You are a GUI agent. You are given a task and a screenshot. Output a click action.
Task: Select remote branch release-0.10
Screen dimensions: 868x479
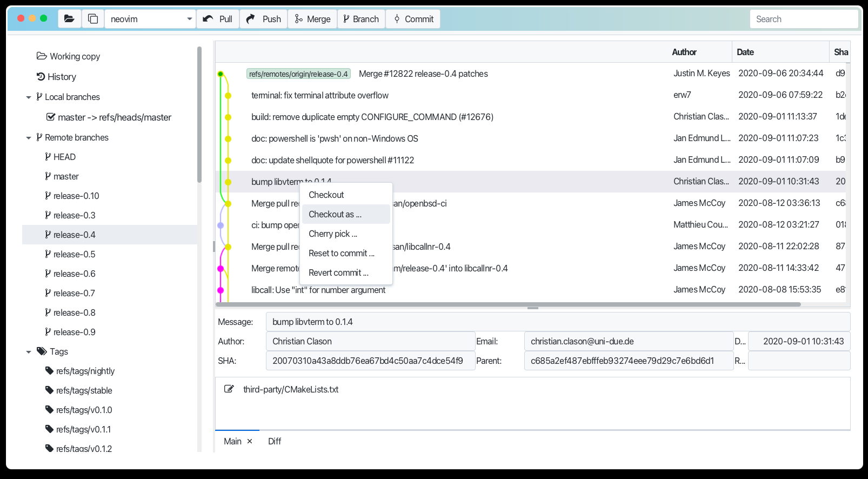point(72,196)
